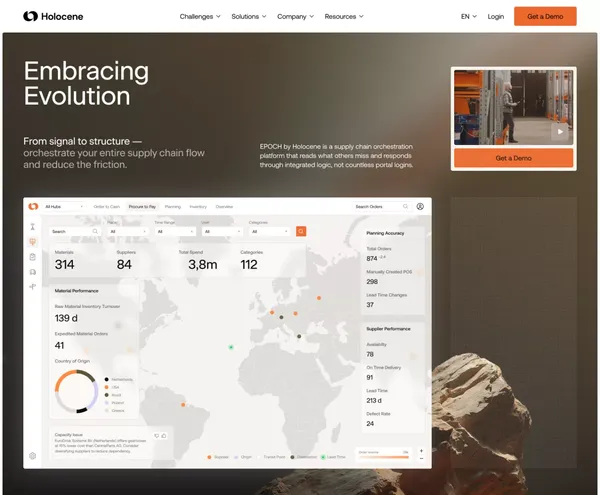The image size is (600, 495).
Task: Click the magnifier in the Search Orders field
Action: [405, 207]
